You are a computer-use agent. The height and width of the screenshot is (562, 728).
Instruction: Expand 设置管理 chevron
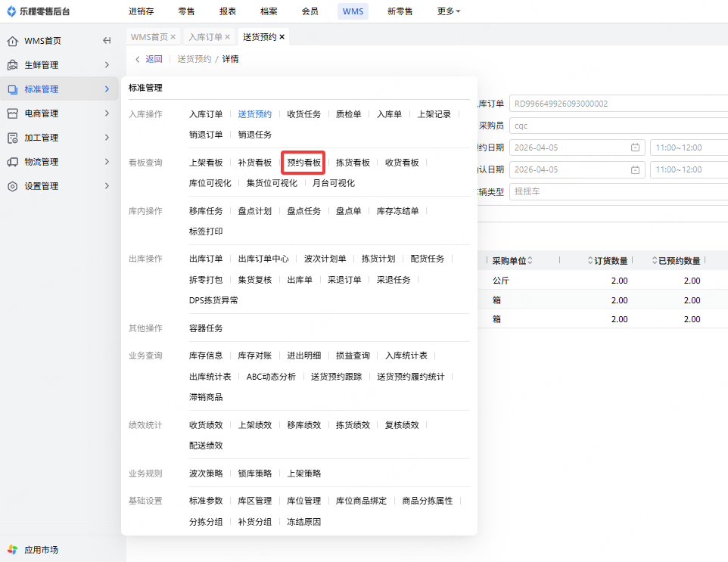coord(107,186)
